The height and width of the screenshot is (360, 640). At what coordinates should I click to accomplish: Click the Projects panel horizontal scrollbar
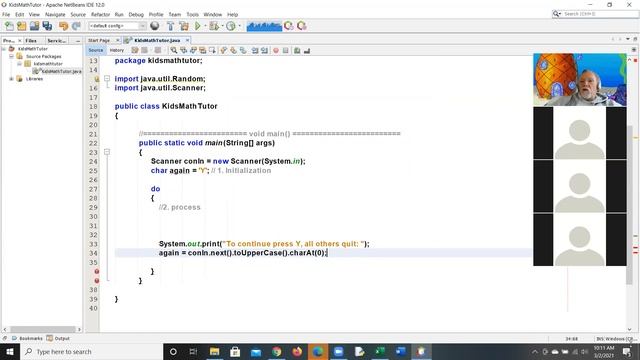click(42, 329)
